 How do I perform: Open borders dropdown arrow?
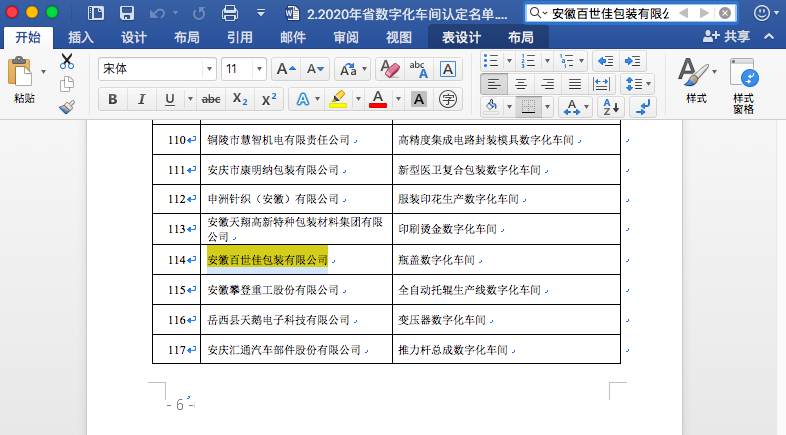(547, 107)
